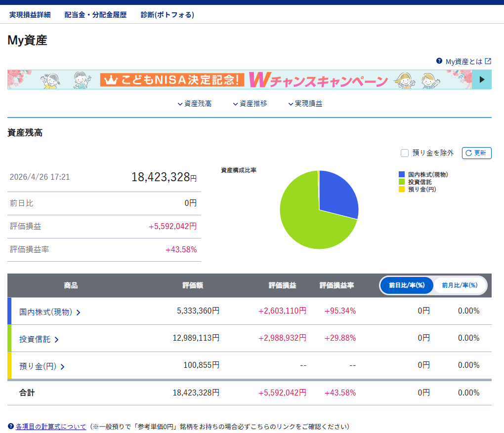Select the 前日比/率(%) toggle option
Image resolution: width=504 pixels, height=433 pixels.
(x=407, y=285)
